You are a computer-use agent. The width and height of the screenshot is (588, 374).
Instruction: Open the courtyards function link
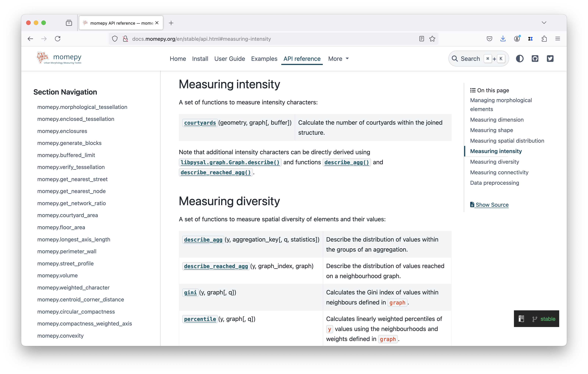click(200, 123)
